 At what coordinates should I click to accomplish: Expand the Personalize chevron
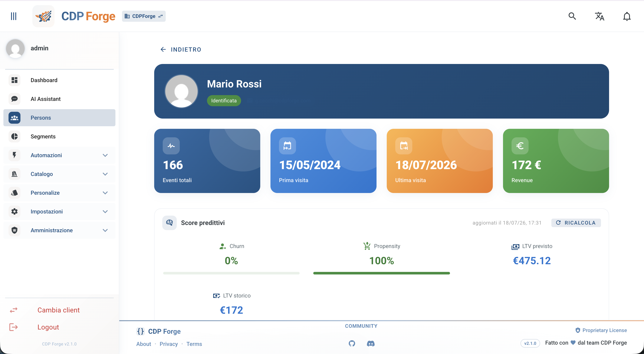click(105, 193)
